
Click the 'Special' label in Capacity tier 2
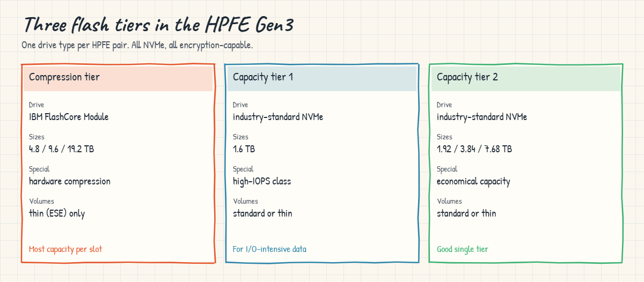coord(447,169)
